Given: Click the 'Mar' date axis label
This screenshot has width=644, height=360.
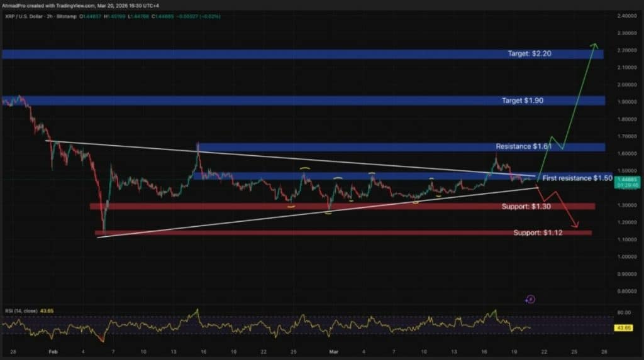Looking at the screenshot, I should tap(333, 352).
